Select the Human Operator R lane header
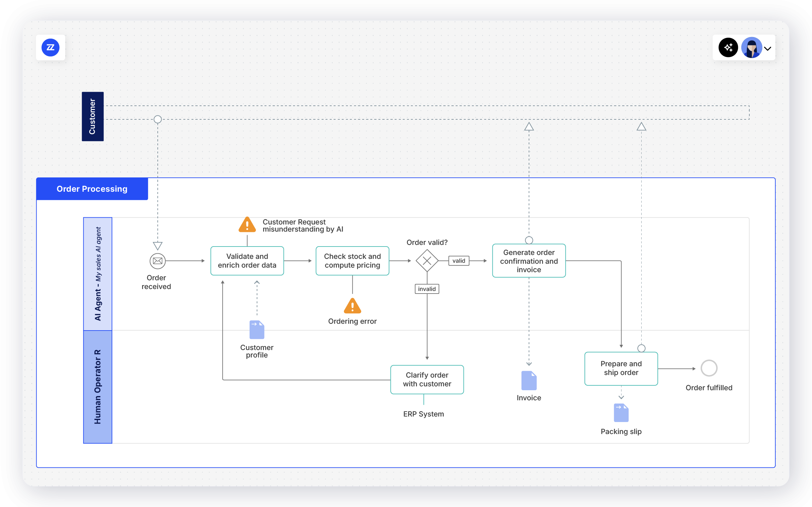This screenshot has width=812, height=507. (98, 387)
